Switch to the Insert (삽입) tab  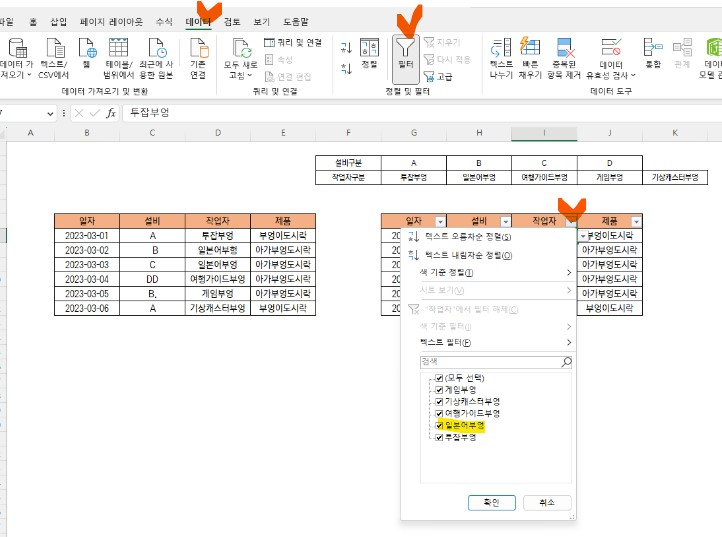pos(58,22)
